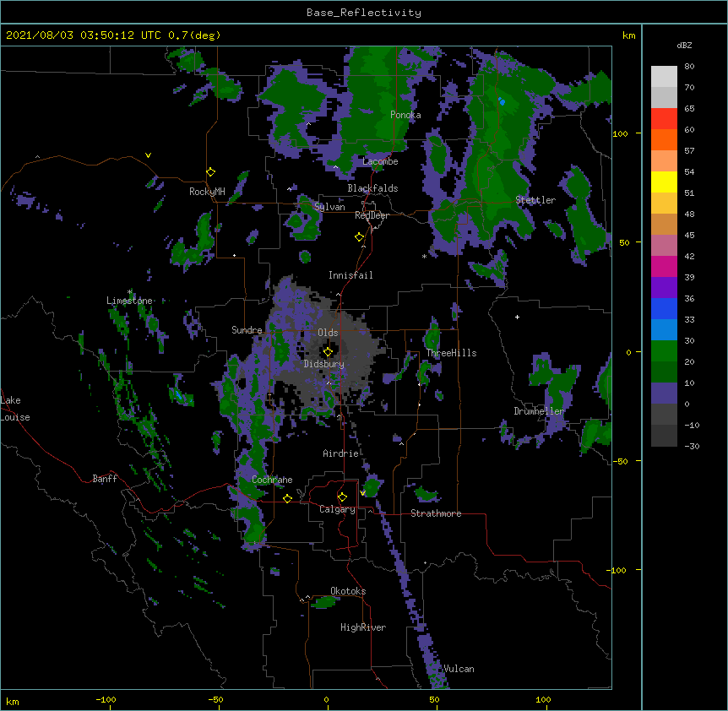728x711 pixels.
Task: Click the HighRiver label
Action: (363, 627)
